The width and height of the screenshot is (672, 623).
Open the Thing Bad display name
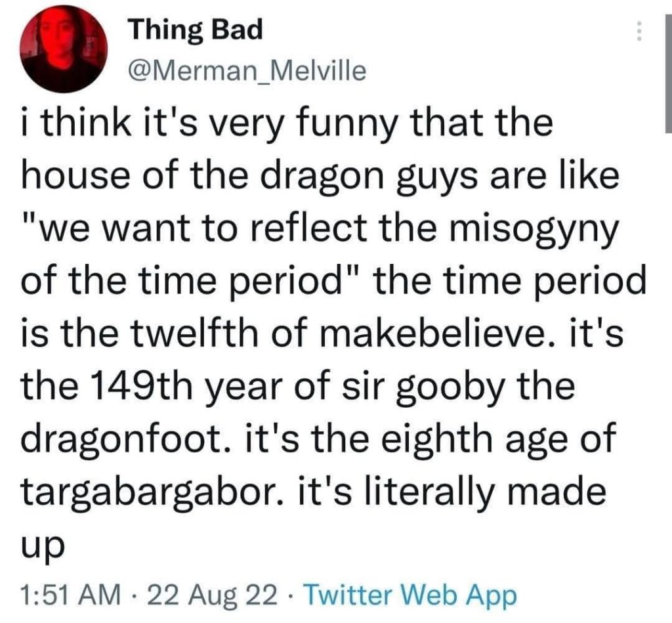197,30
